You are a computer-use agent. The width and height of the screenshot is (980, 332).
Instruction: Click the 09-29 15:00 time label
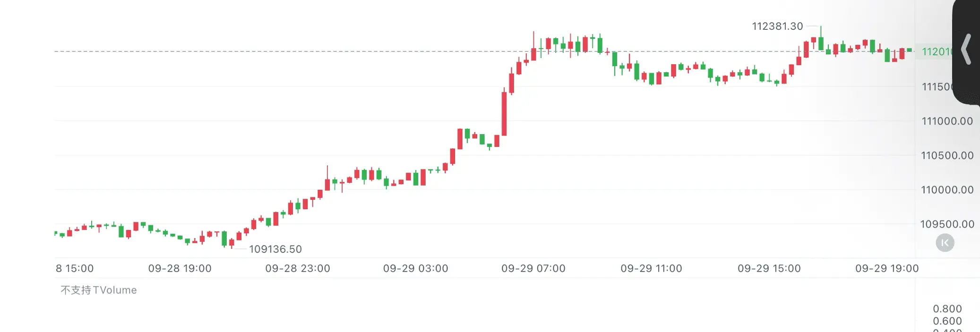(x=769, y=268)
